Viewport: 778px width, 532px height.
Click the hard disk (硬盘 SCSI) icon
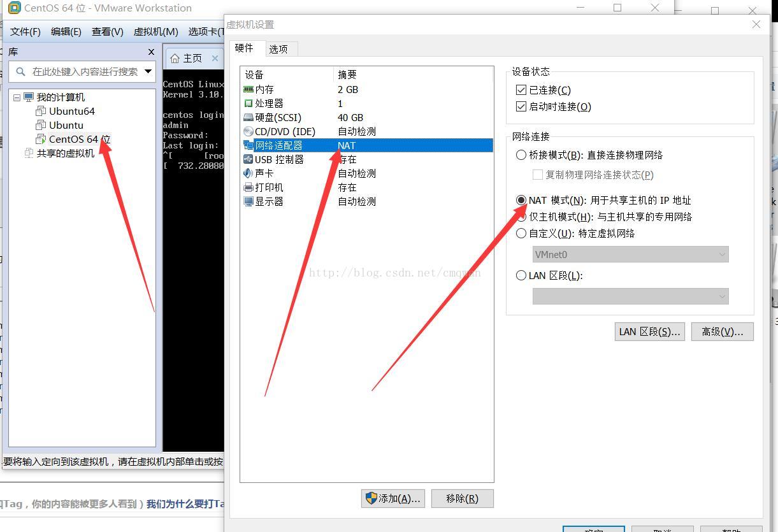click(x=249, y=118)
